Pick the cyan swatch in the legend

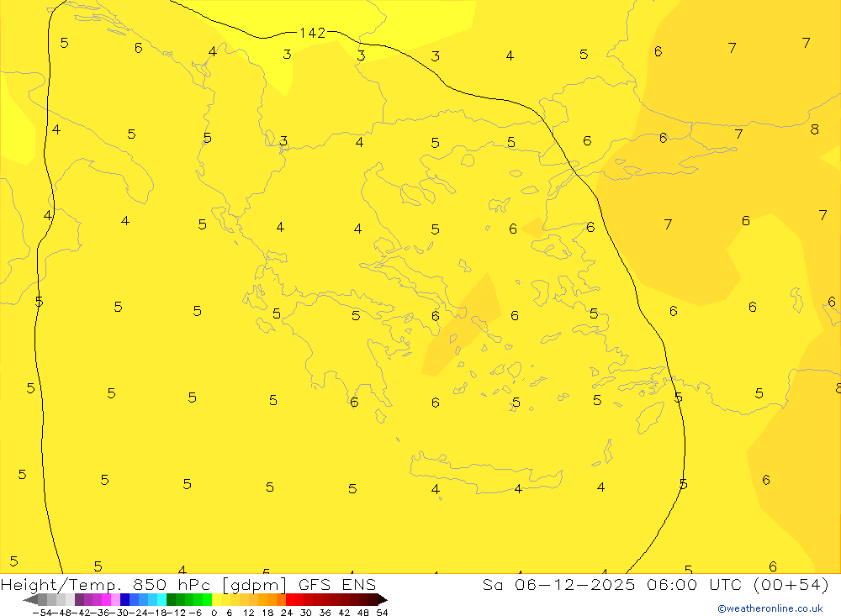pyautogui.click(x=161, y=599)
